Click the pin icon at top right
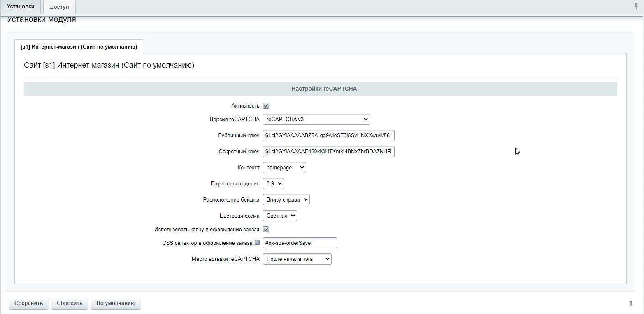Image resolution: width=644 pixels, height=314 pixels. 636,6
